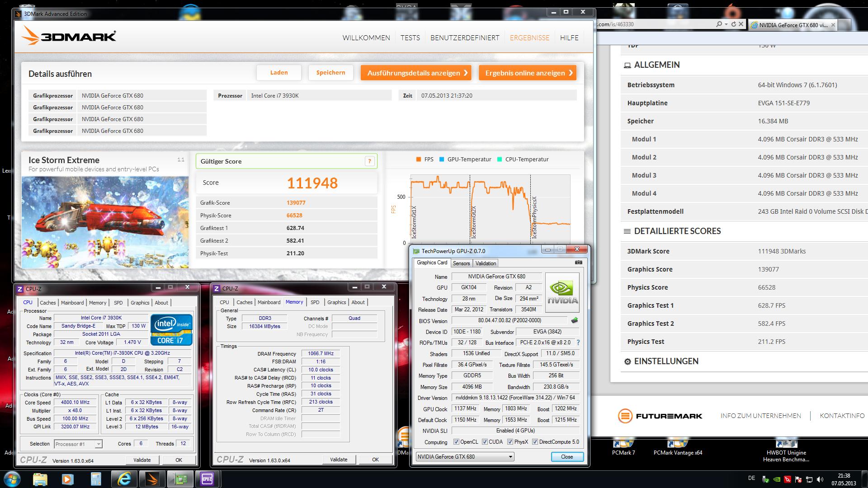Switch to the Sensors tab in GPU-Z
This screenshot has width=868, height=488.
(x=461, y=263)
